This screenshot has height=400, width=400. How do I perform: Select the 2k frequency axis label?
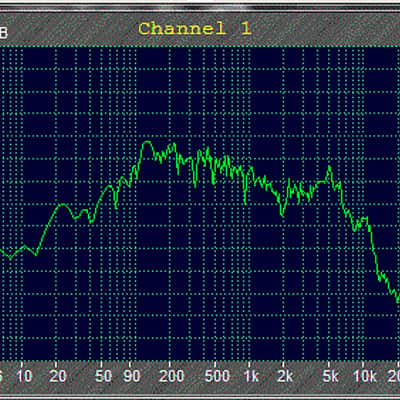285,377
